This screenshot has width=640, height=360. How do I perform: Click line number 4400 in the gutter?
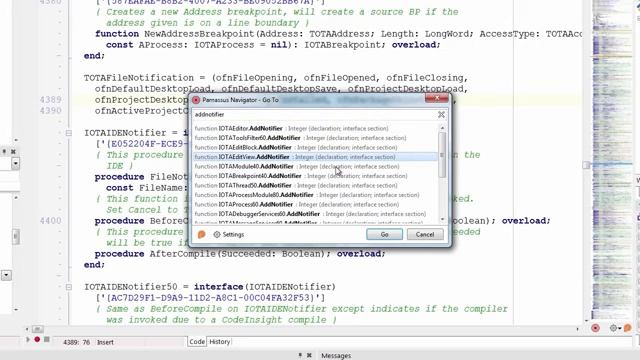click(x=51, y=221)
